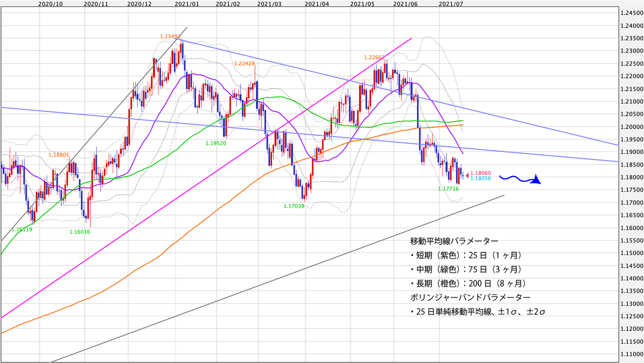Click the 1.22428 peak annotation
The image size is (644, 363).
coord(244,63)
